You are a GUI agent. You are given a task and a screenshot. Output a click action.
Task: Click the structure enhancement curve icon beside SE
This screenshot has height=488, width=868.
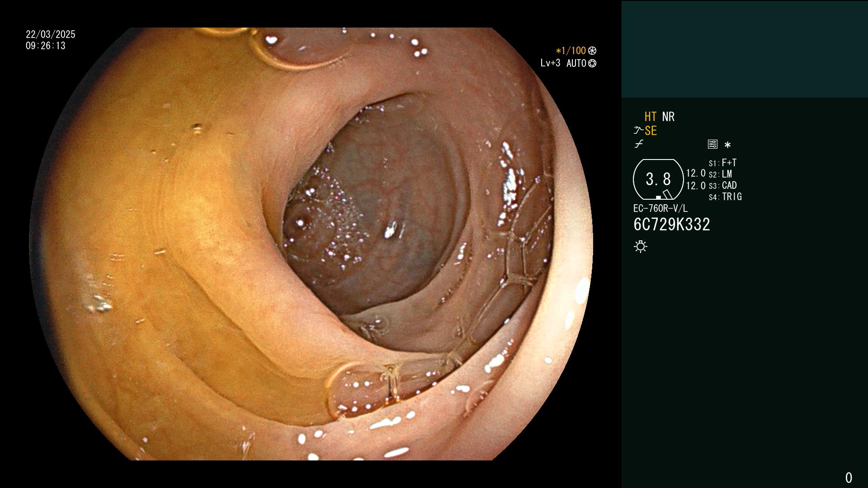click(x=638, y=131)
